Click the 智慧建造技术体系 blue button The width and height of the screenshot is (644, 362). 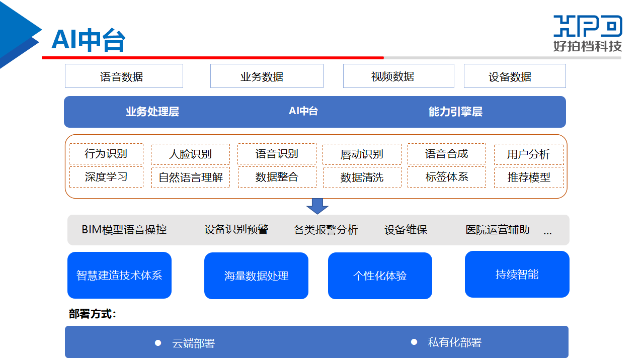click(x=119, y=276)
